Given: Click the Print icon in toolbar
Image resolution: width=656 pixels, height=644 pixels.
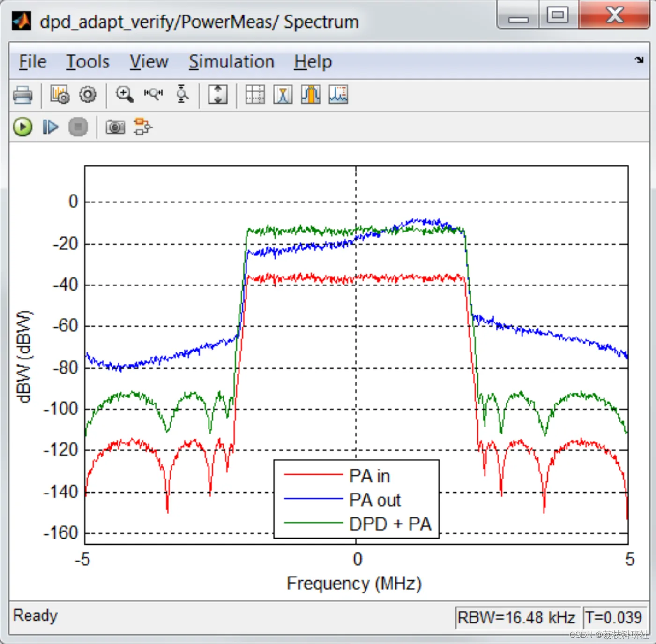Looking at the screenshot, I should pos(22,95).
